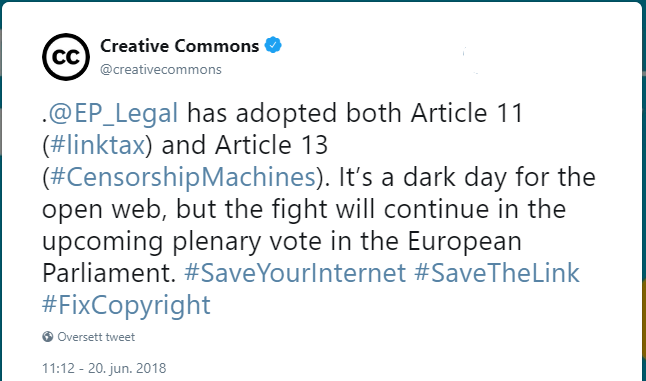Click the #SaveYourInternet hashtag

click(295, 273)
